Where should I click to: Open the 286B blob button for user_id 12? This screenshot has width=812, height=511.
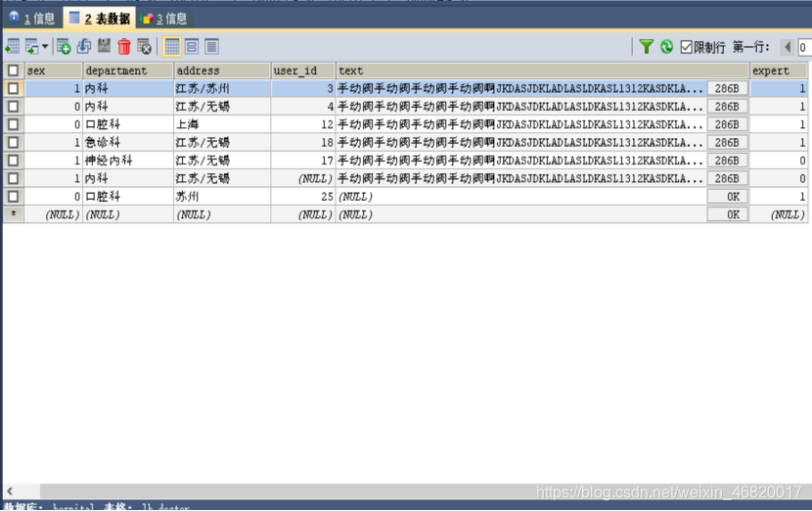click(727, 124)
